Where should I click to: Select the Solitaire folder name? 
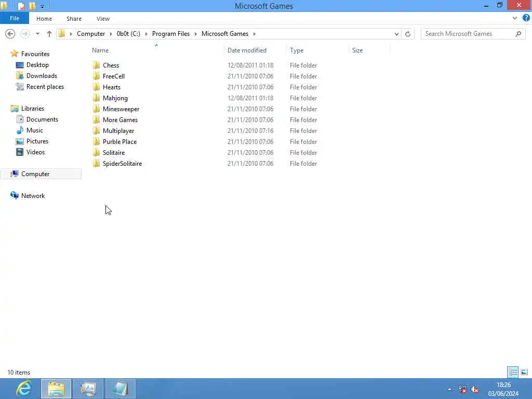114,152
